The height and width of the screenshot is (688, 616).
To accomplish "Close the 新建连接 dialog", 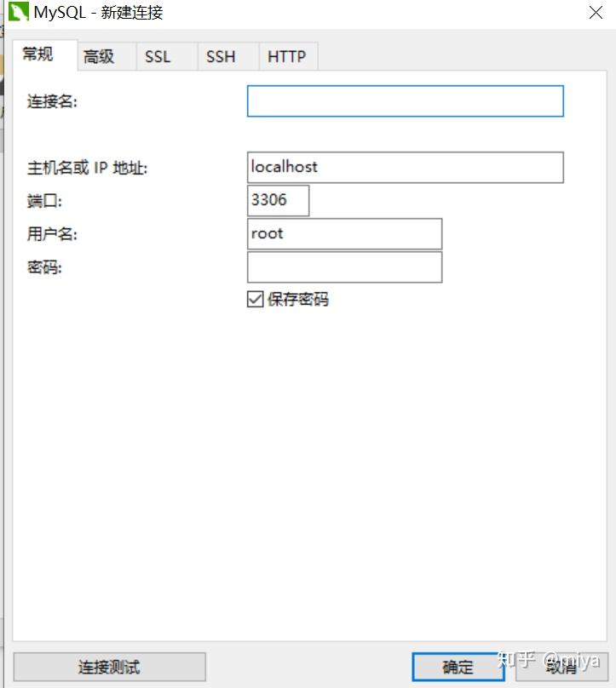I will point(596,12).
